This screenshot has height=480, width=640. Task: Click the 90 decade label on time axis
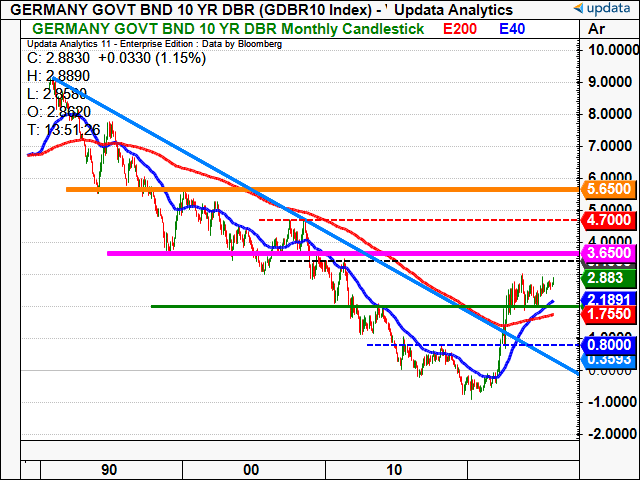click(x=110, y=469)
